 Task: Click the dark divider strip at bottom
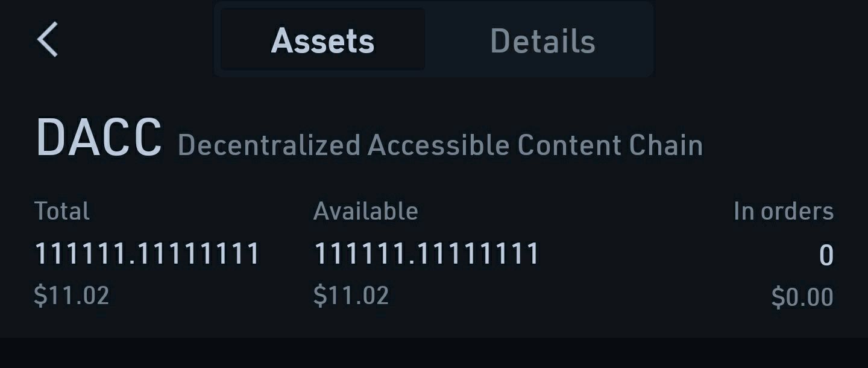[x=434, y=353]
